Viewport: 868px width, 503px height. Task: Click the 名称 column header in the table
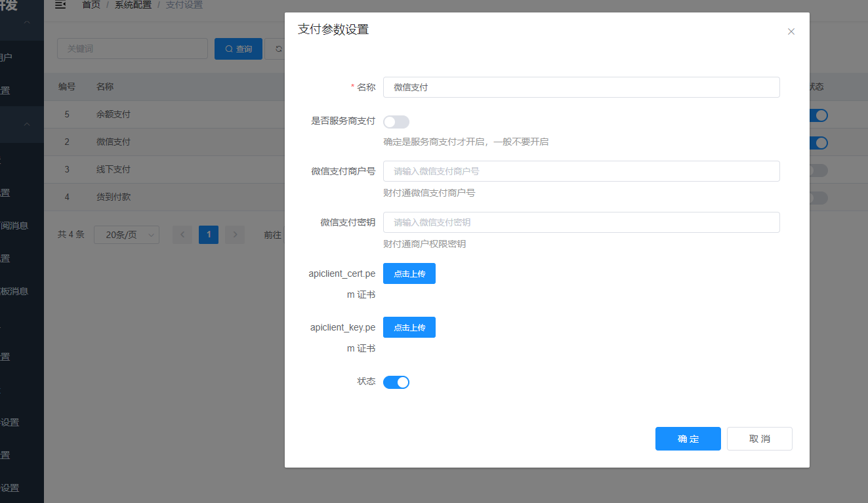coord(105,87)
